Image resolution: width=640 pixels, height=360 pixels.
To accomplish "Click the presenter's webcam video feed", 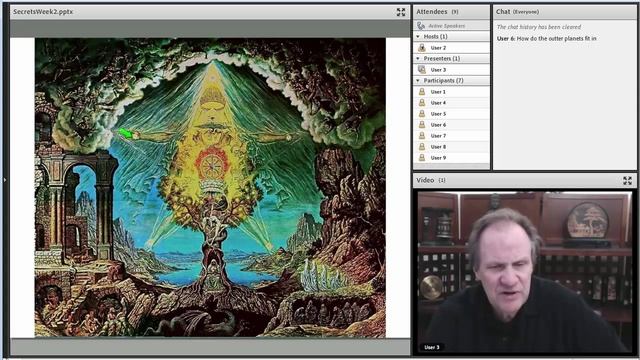I will click(524, 272).
